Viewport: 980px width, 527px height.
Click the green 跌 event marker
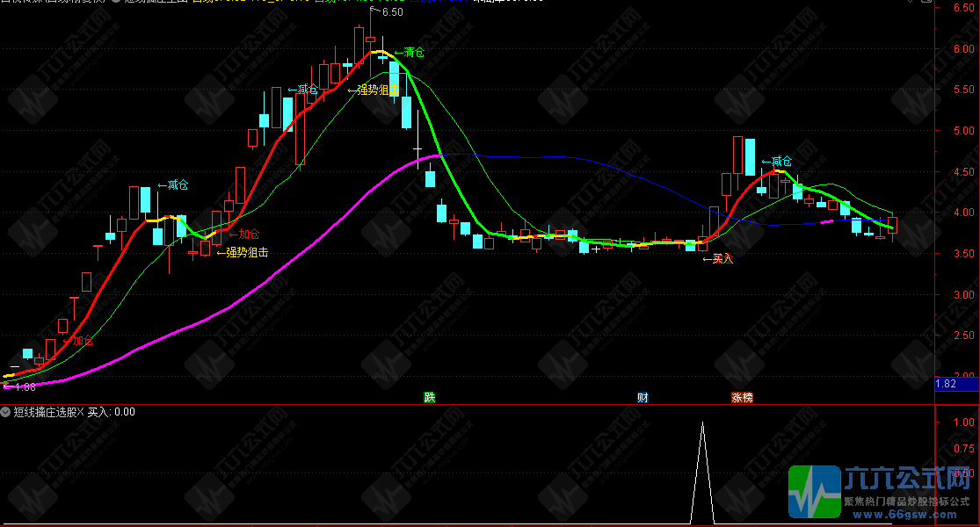coord(430,397)
